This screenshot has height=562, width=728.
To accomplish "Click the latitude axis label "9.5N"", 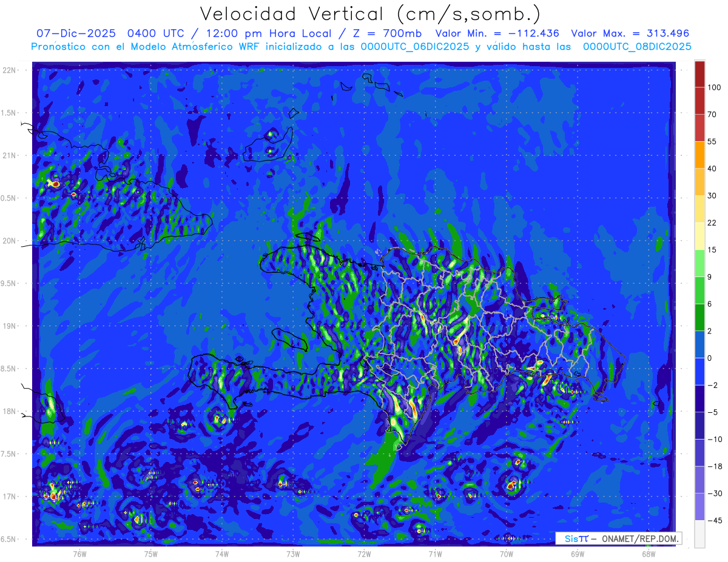I will (8, 284).
